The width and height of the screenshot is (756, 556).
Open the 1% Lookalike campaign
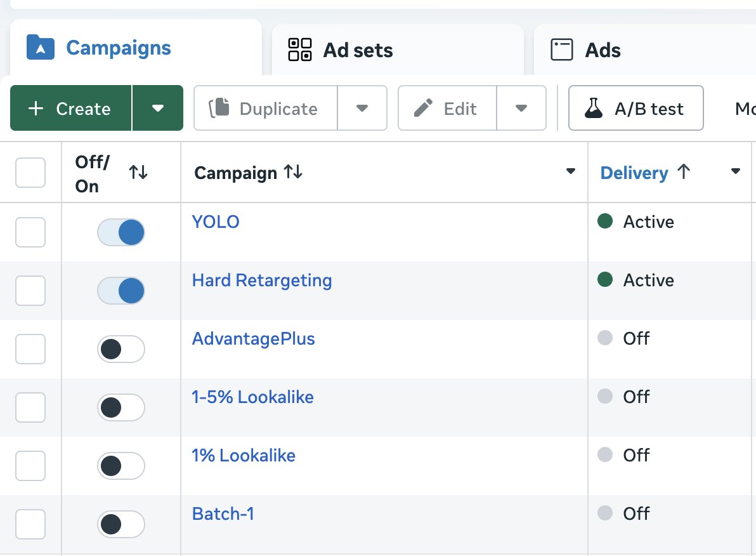point(244,456)
